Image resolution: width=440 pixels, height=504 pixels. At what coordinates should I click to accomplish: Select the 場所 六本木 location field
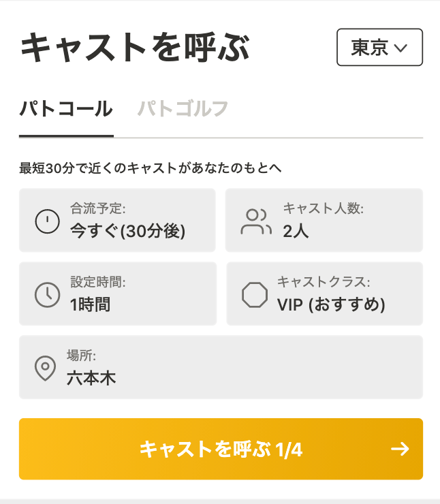[x=221, y=367]
